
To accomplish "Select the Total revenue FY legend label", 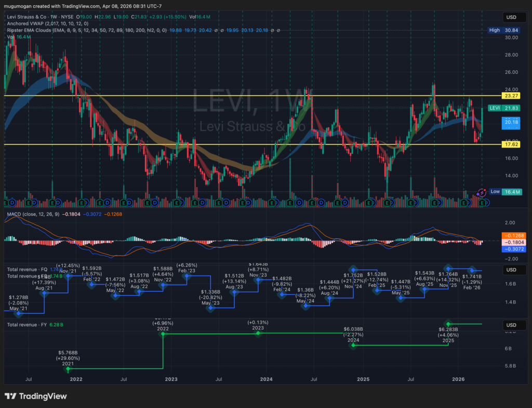I will click(26, 325).
